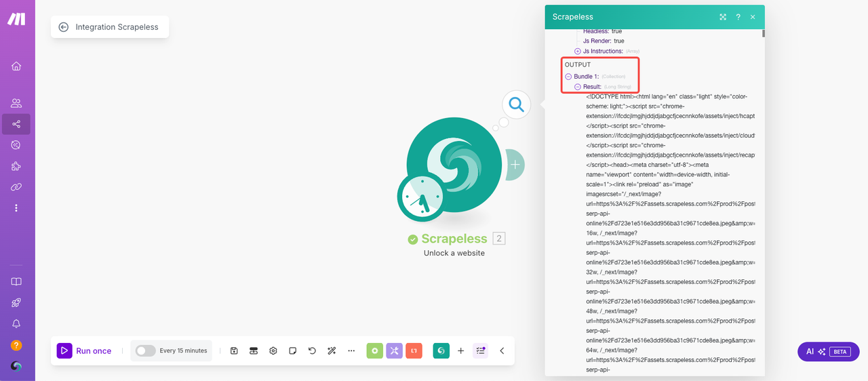This screenshot has height=381, width=868.
Task: Open the three-dots more menu in toolbar
Action: tap(351, 350)
